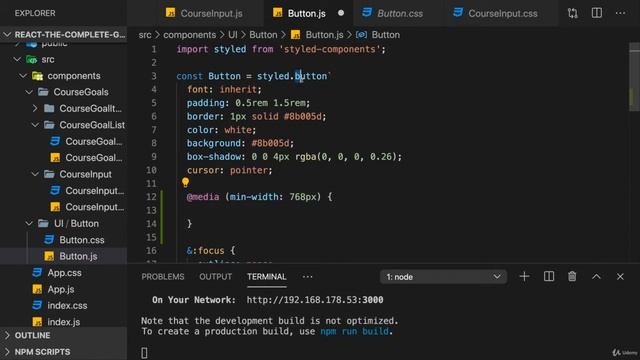This screenshot has height=360, width=640.
Task: Open changes compare icon in editor toolbar
Action: [573, 13]
